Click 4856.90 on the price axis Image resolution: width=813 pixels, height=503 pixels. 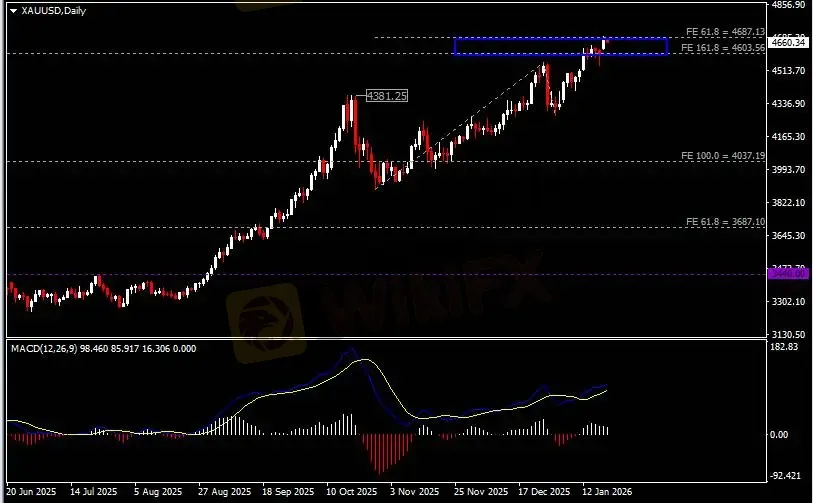click(788, 5)
